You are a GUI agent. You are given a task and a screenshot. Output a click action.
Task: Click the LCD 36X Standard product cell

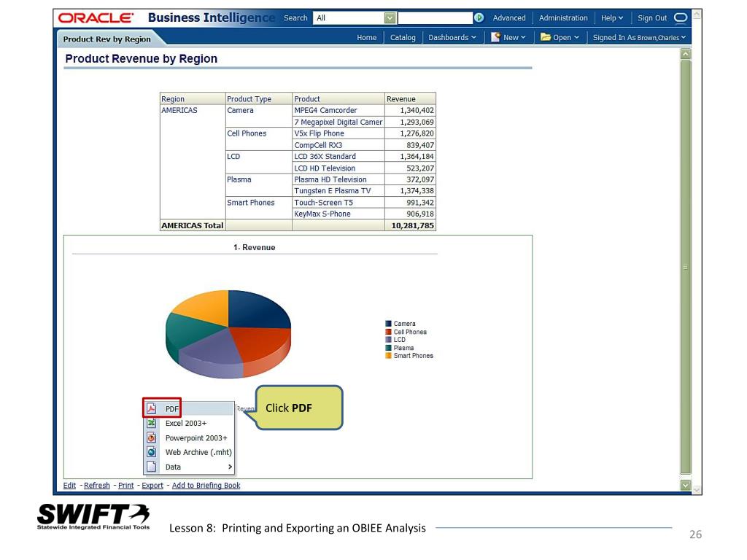(x=338, y=156)
